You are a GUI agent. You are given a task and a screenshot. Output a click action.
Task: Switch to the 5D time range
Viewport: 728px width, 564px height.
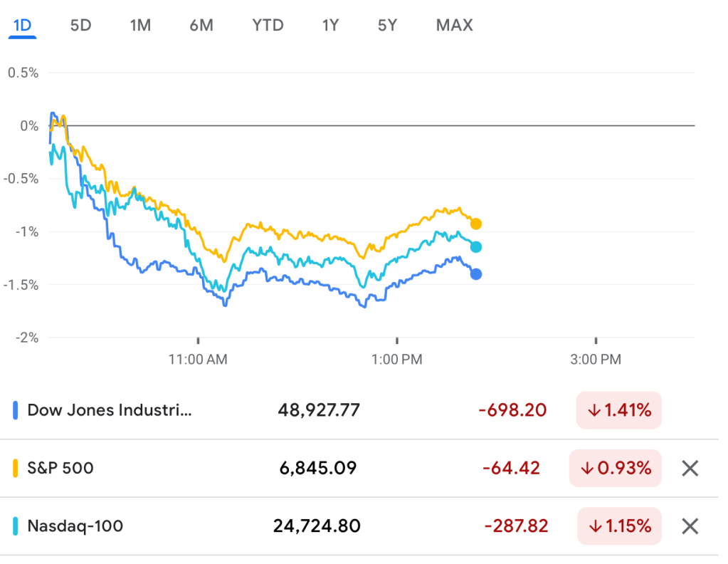(x=81, y=26)
